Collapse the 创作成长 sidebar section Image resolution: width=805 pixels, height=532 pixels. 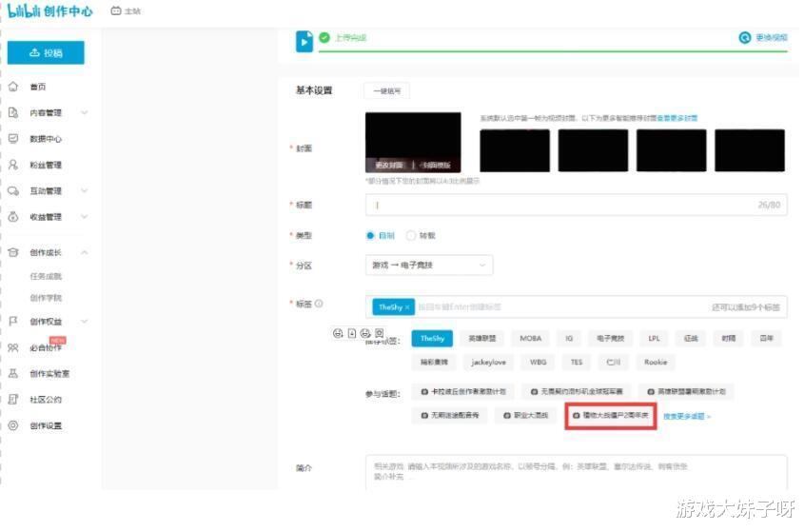(85, 252)
